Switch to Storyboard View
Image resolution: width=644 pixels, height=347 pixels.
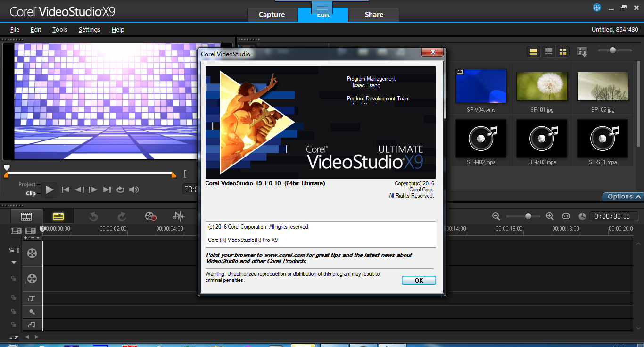coord(26,216)
